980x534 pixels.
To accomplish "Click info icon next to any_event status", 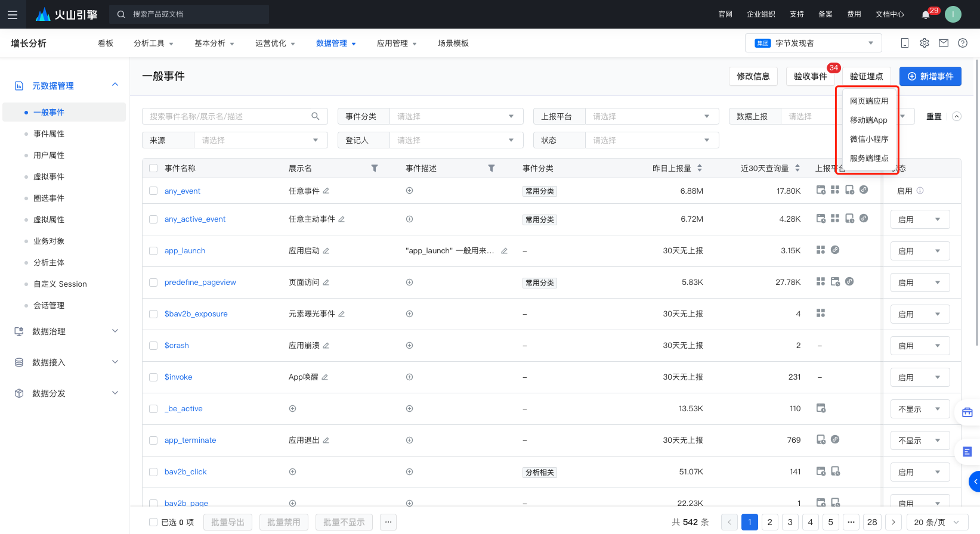I will (920, 191).
